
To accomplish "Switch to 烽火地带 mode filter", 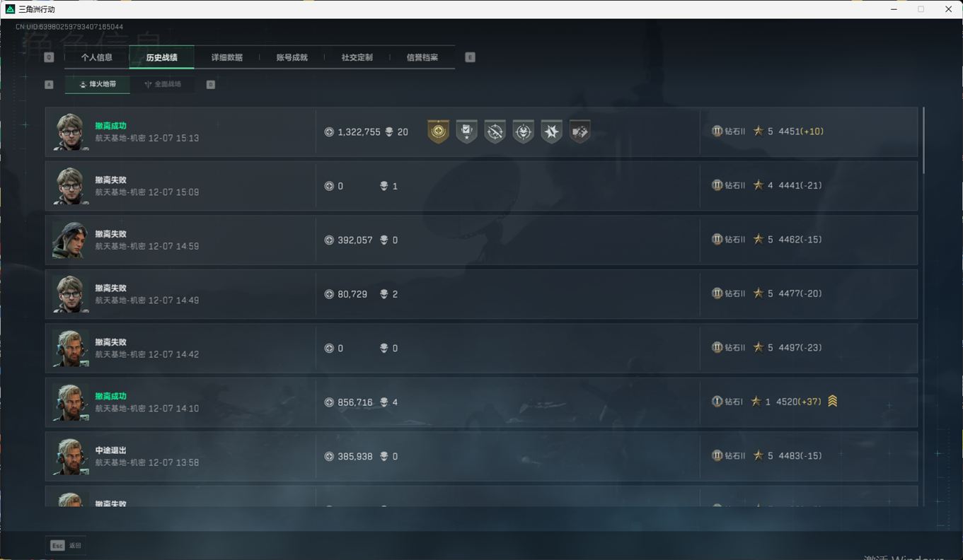I will (x=97, y=84).
